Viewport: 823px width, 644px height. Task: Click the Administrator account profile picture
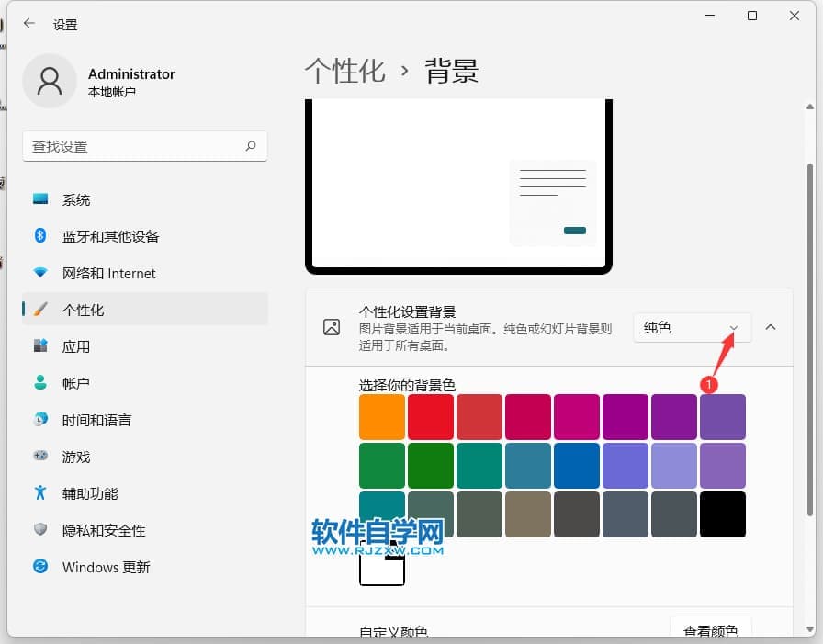pos(49,81)
